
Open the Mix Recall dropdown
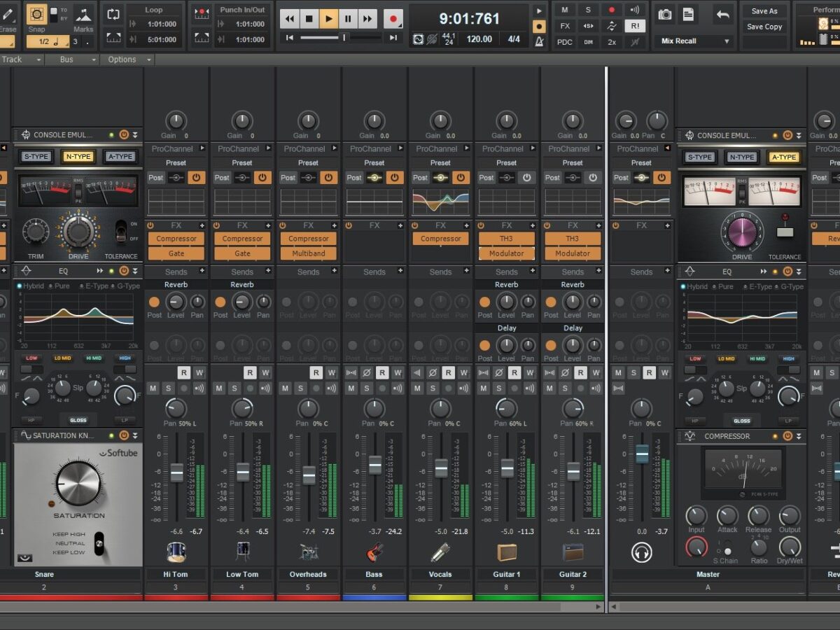click(x=727, y=41)
